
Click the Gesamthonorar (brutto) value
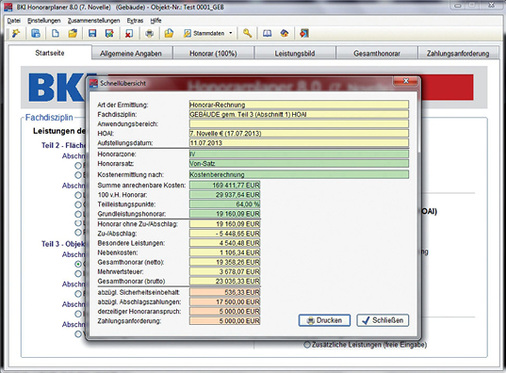[225, 281]
